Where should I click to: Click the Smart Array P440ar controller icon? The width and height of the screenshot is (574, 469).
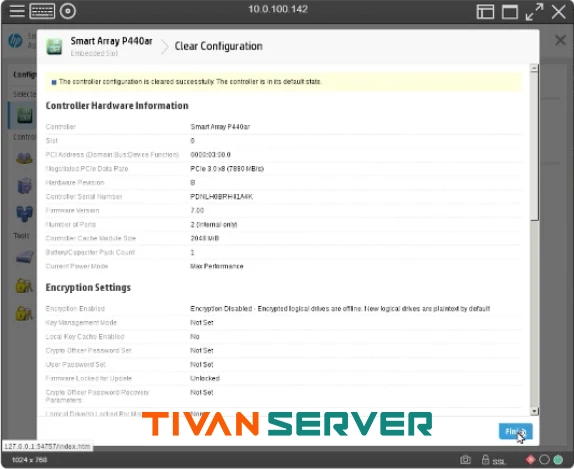point(54,46)
